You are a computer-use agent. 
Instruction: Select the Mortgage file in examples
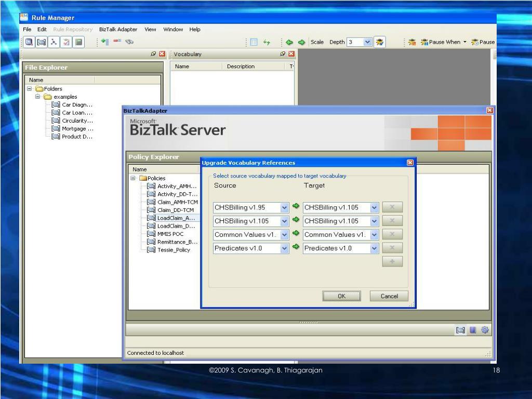72,129
